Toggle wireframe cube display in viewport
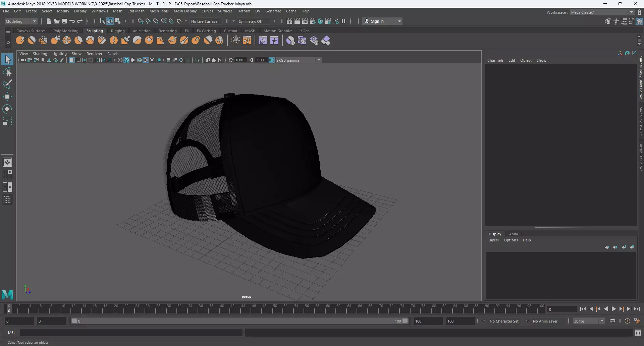The image size is (644, 346). coord(120,60)
